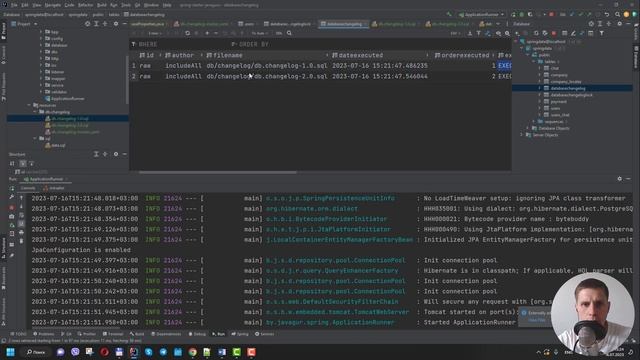Screen dimensions: 640x360
Task: Open Run panel settings gear icon
Action: coord(620,179)
